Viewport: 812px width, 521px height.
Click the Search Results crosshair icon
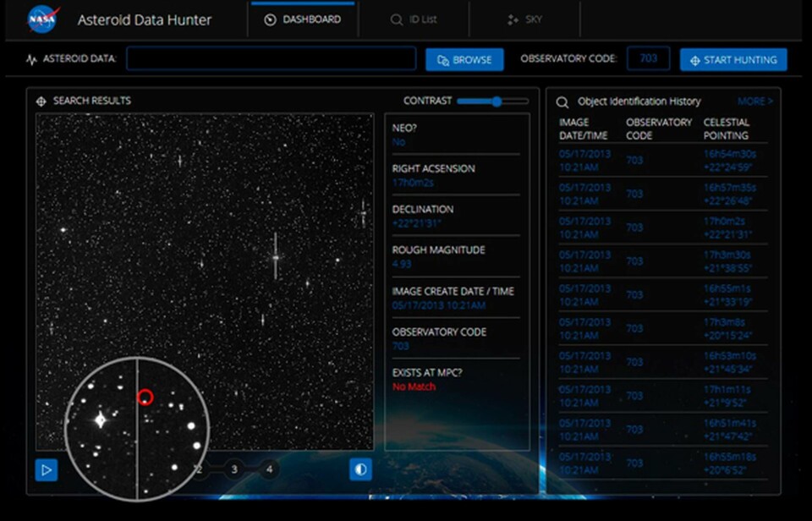[41, 101]
